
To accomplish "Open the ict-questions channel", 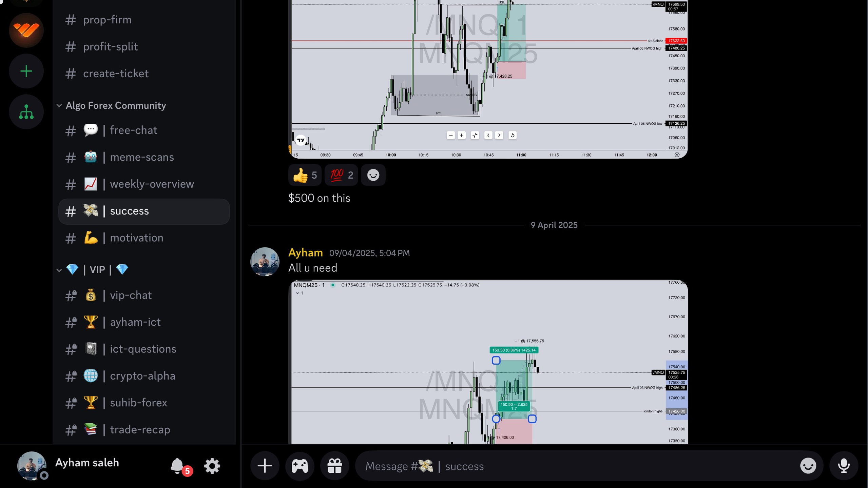I will tap(144, 349).
